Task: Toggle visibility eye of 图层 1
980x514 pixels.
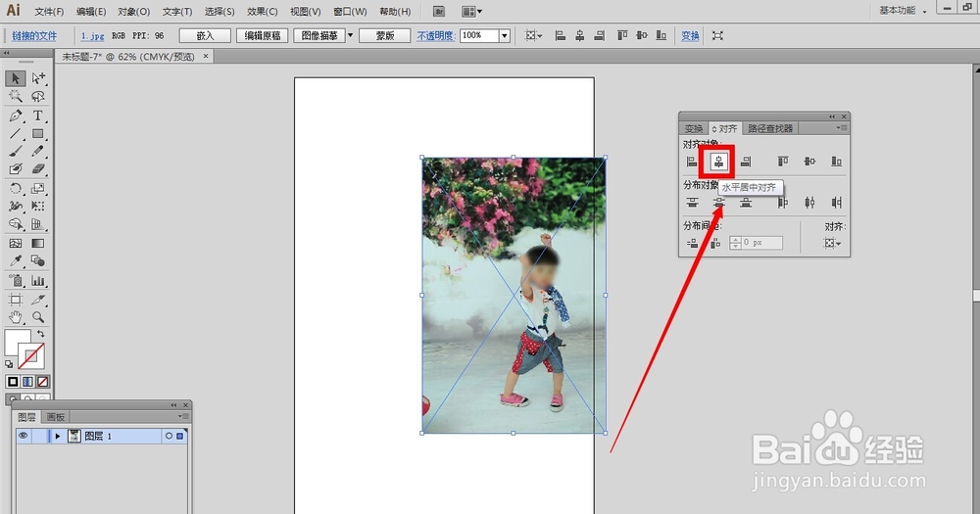Action: pyautogui.click(x=24, y=436)
